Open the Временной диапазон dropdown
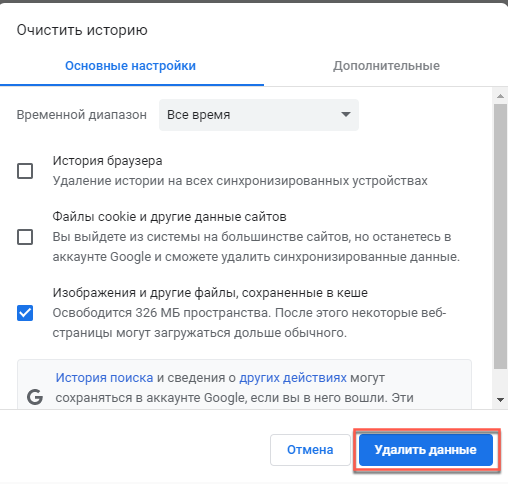 pos(259,115)
